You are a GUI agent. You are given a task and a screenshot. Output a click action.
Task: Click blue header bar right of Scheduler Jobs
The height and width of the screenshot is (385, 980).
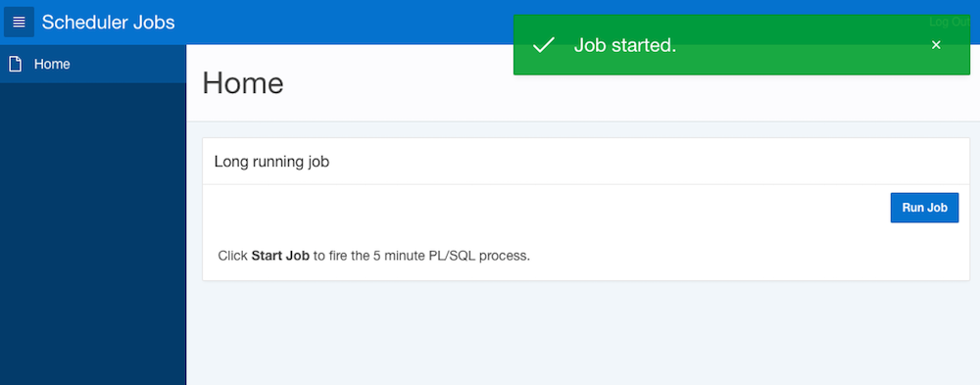click(x=344, y=22)
